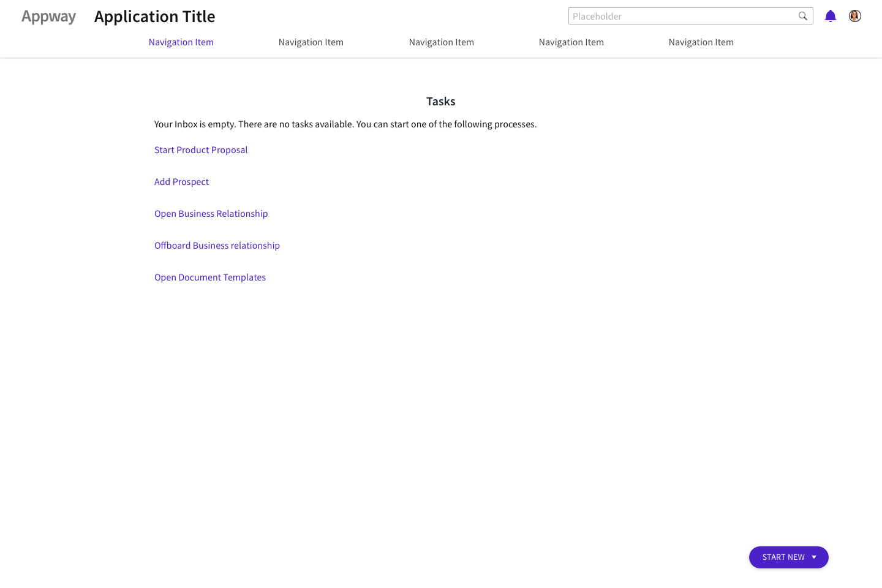Click the empty inbox message text
The image size is (882, 588).
point(345,124)
